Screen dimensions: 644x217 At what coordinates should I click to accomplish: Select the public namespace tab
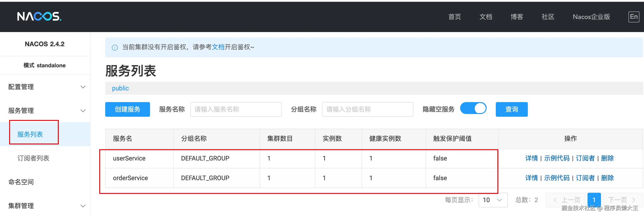point(120,88)
